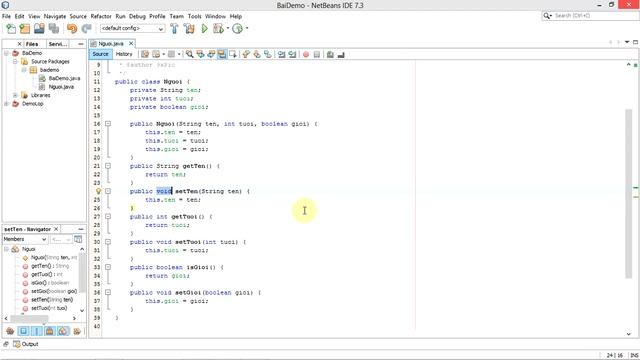Click the New Project toolbar icon
Viewport: 640px width, 360px height.
coord(25,29)
